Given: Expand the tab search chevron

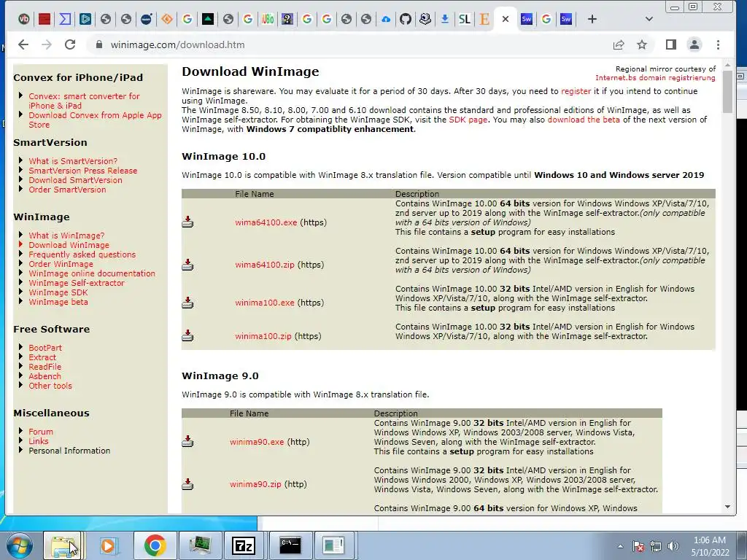Looking at the screenshot, I should [x=649, y=19].
